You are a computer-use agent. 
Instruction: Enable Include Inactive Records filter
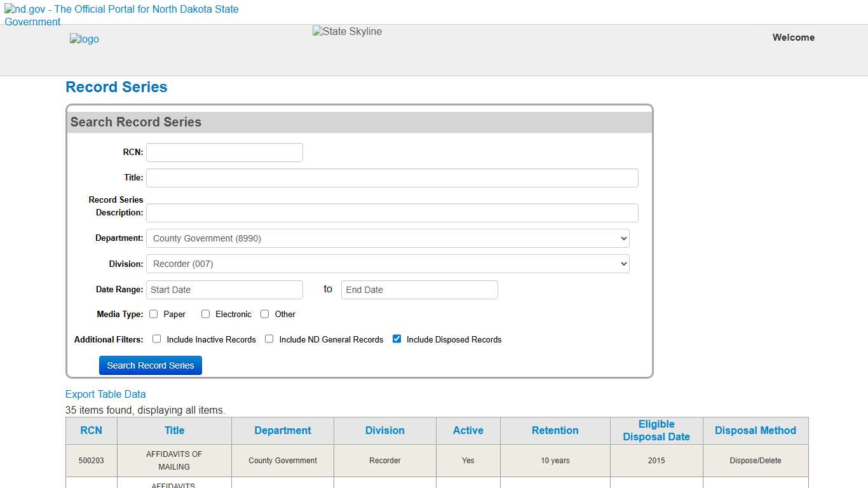coord(156,339)
